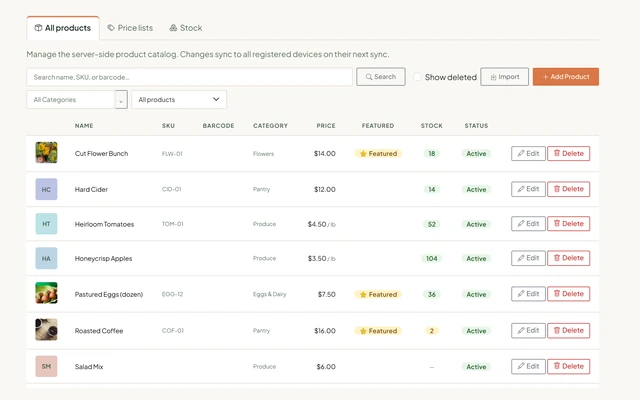Image resolution: width=640 pixels, height=400 pixels.
Task: Click the BARCODE column header
Action: pos(218,126)
